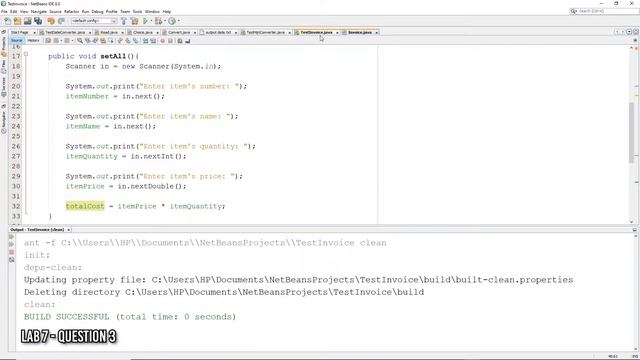Switch to the Check.java tab
This screenshot has width=640, height=360.
coord(143,32)
